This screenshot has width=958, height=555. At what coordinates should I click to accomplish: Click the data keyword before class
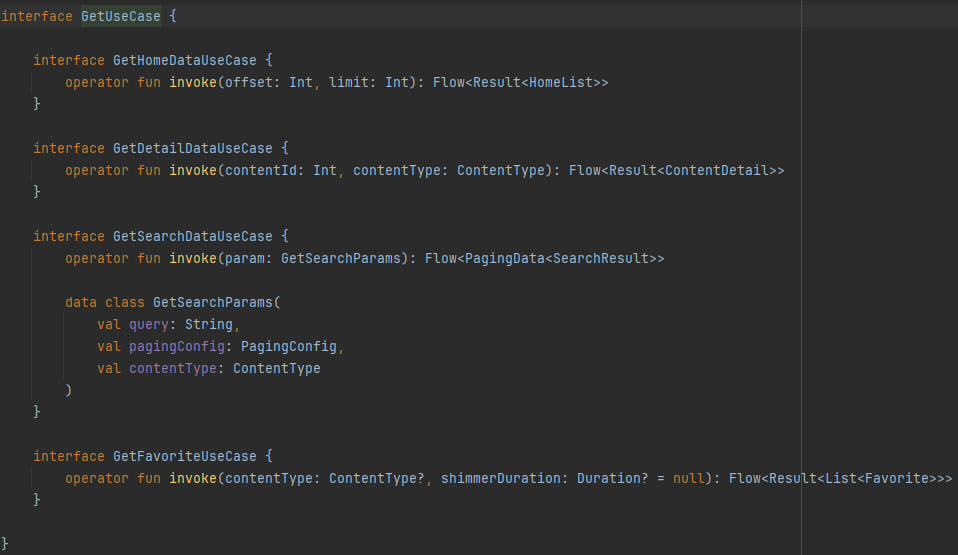pos(81,303)
